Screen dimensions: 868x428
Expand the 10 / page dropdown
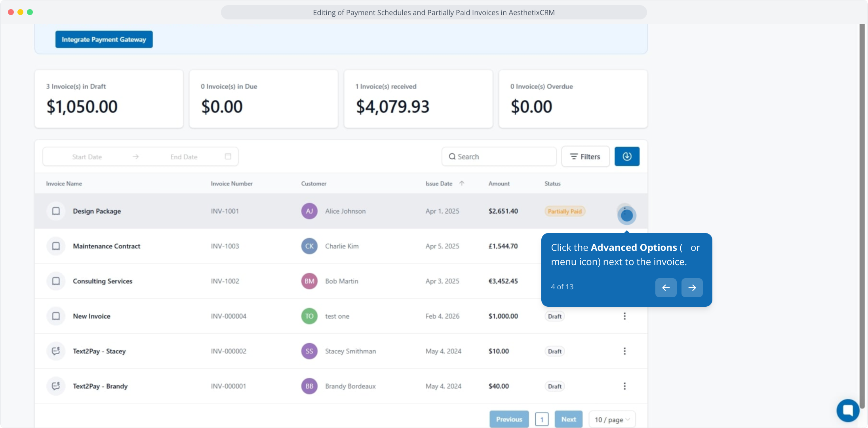coord(612,419)
